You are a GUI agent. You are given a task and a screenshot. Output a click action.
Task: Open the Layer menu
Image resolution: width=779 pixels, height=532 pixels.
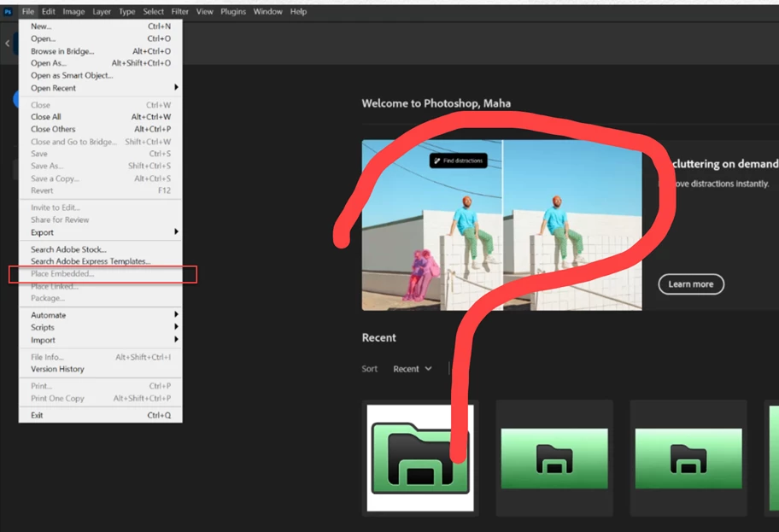(x=102, y=11)
